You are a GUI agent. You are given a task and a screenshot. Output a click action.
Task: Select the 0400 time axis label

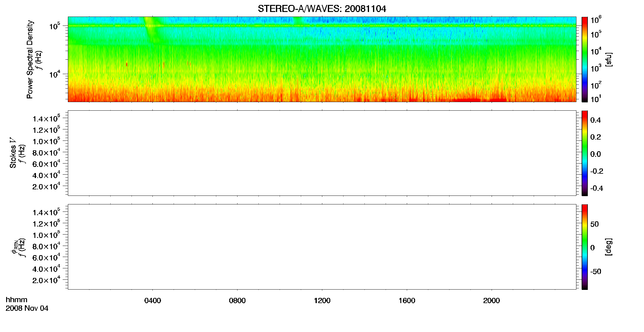pos(153,301)
